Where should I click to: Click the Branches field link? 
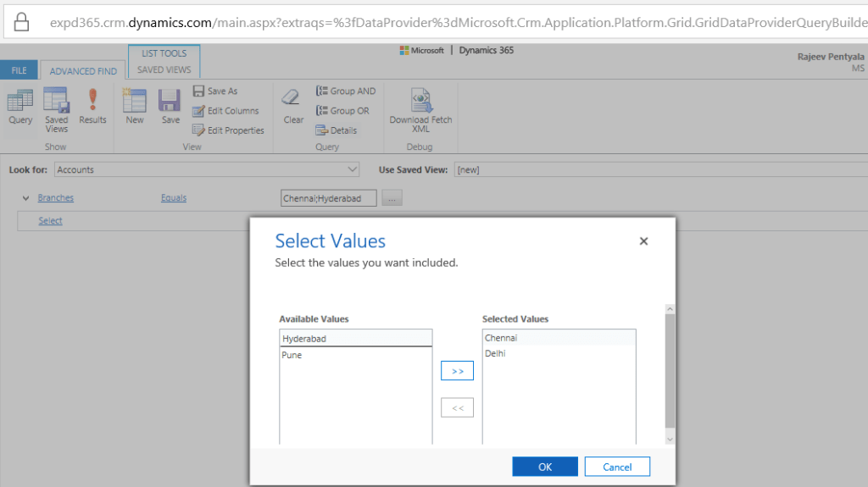tap(55, 197)
